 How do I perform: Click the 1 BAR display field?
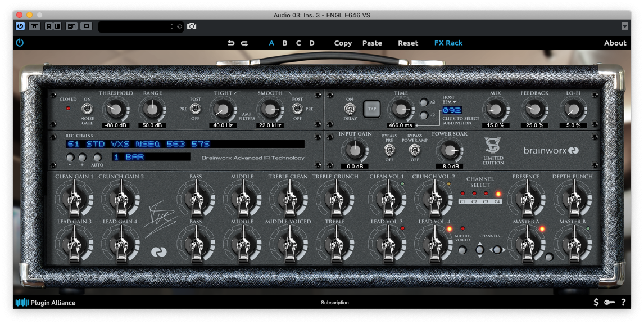point(151,157)
